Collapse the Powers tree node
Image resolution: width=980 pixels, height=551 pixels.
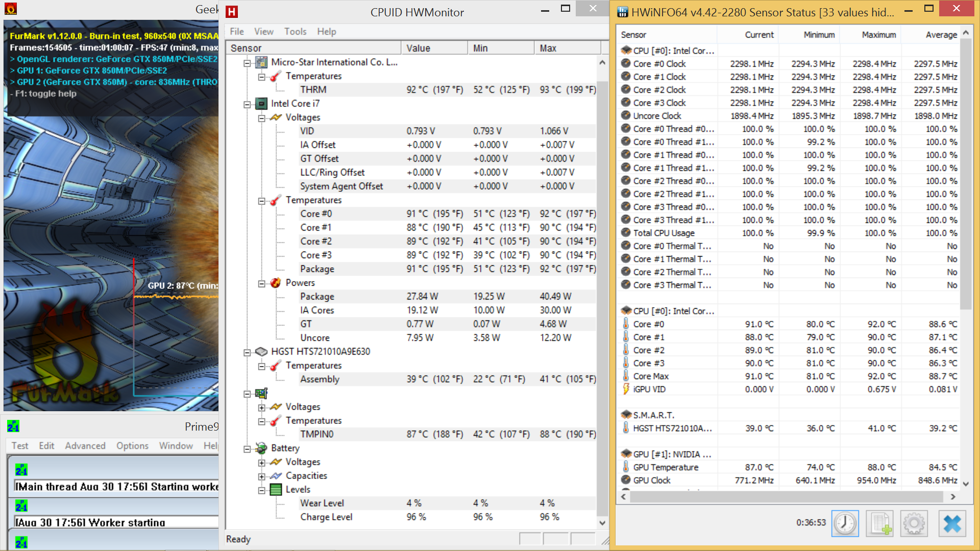point(262,283)
